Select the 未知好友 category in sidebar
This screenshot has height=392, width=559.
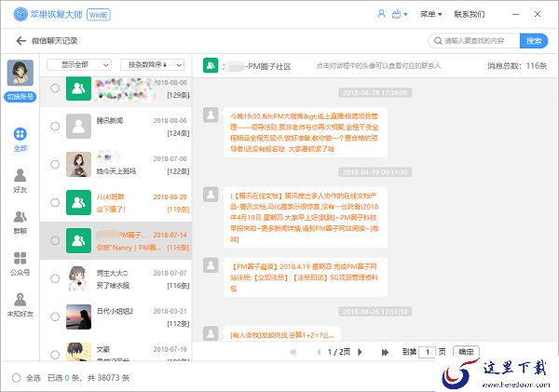point(20,305)
